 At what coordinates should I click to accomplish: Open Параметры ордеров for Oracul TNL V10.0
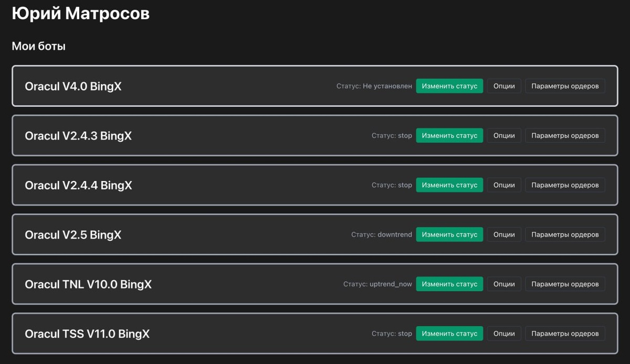point(565,284)
